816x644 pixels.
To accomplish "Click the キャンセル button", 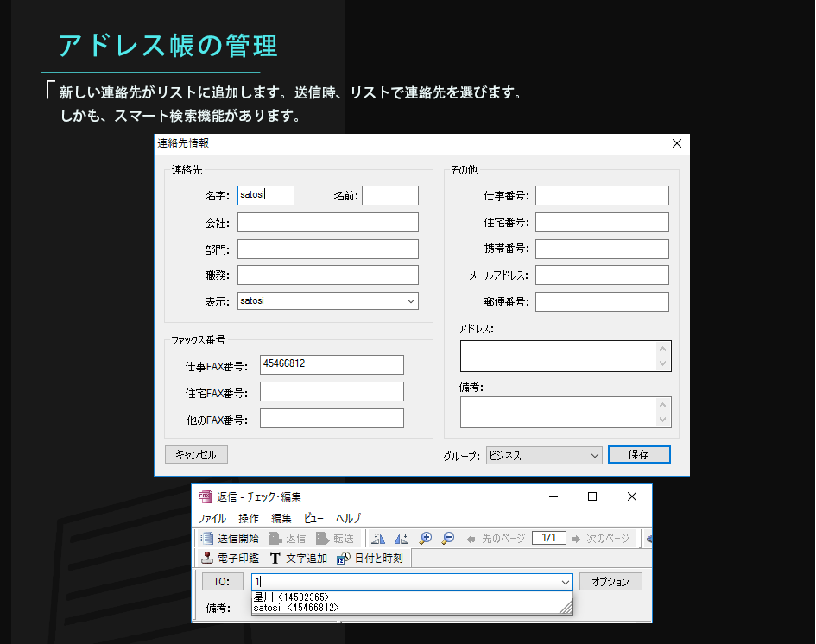I will coord(196,455).
